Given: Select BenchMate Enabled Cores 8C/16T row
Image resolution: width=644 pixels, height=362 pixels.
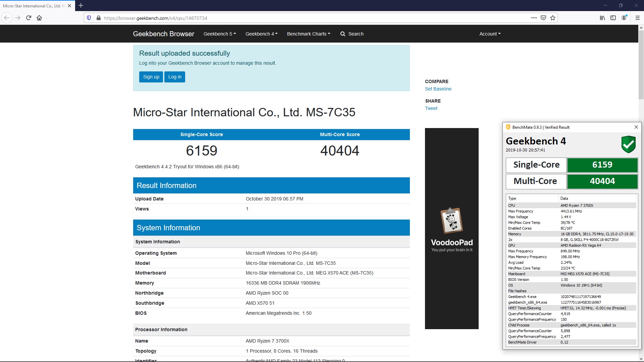Looking at the screenshot, I should click(x=572, y=228).
